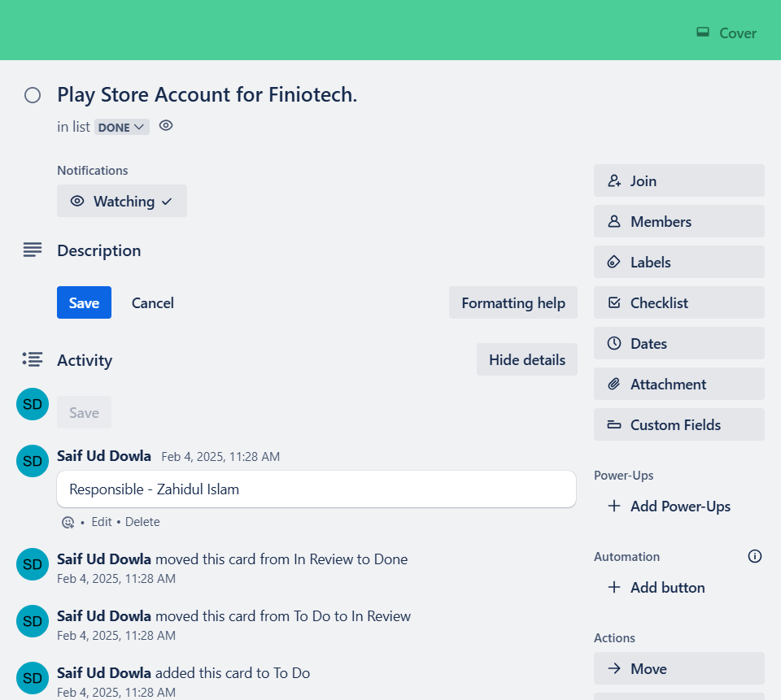Move this card
Screen dimensions: 781x700
click(678, 668)
